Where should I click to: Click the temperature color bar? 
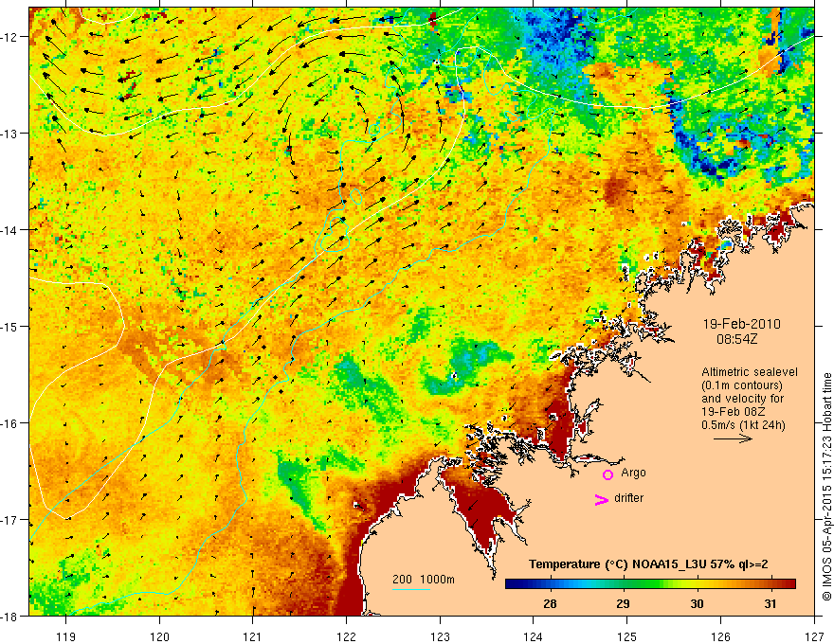[650, 584]
